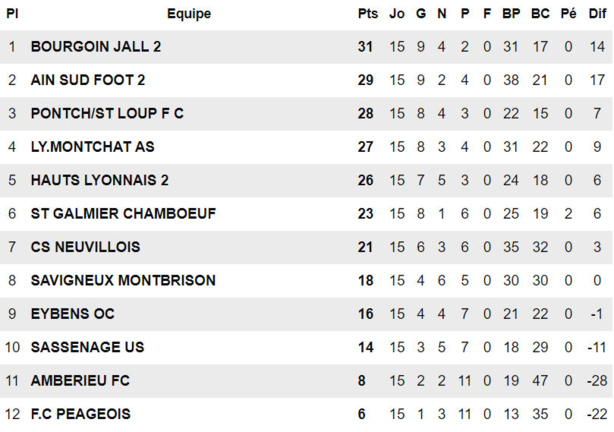Click the BP column header
614x432 pixels.
point(511,14)
